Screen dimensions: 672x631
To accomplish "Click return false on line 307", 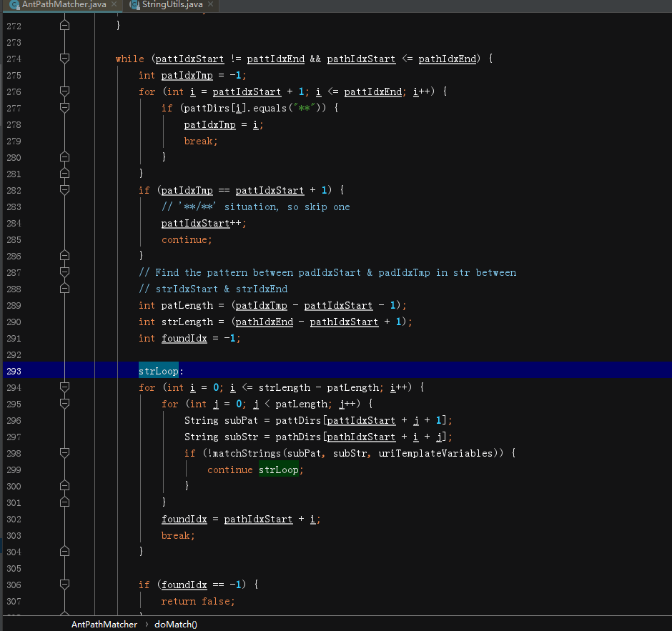I will point(197,602).
